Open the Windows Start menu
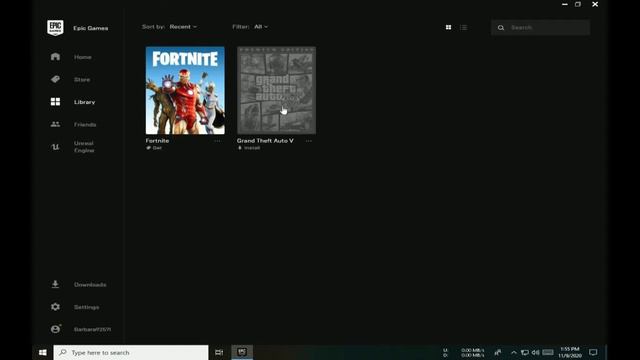 (x=42, y=352)
